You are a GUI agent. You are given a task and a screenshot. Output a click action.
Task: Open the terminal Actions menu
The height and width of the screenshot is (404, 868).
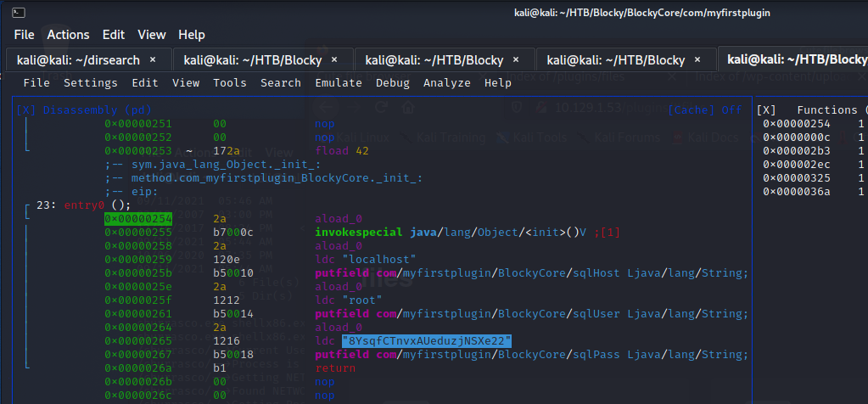pos(68,35)
